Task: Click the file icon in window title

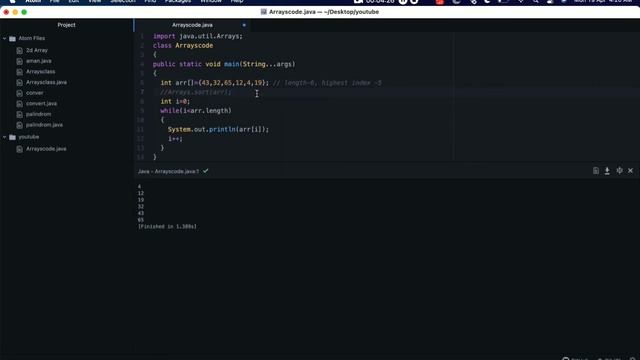Action: point(264,12)
